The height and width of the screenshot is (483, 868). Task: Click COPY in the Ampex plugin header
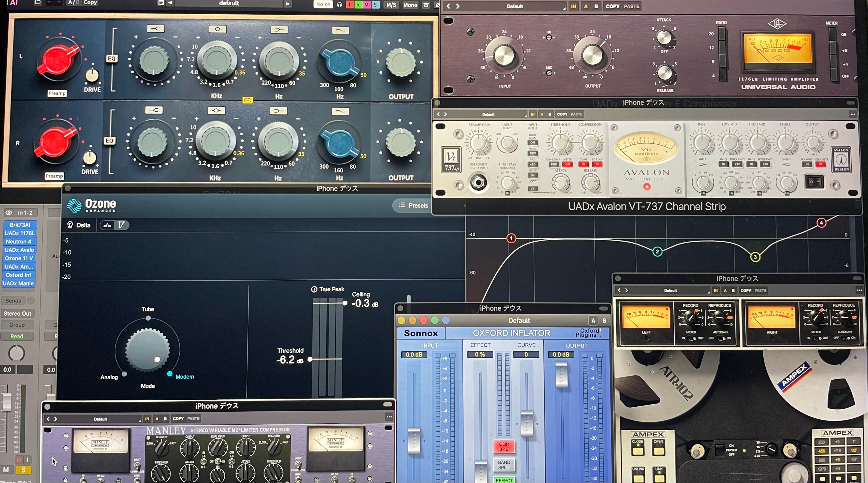[745, 290]
